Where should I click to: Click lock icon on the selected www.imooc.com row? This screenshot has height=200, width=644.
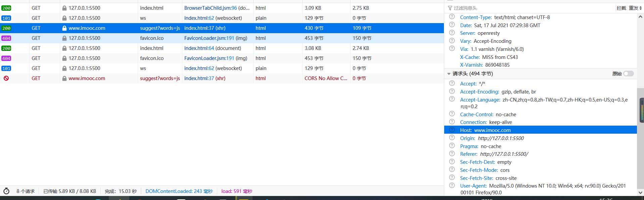pos(64,28)
